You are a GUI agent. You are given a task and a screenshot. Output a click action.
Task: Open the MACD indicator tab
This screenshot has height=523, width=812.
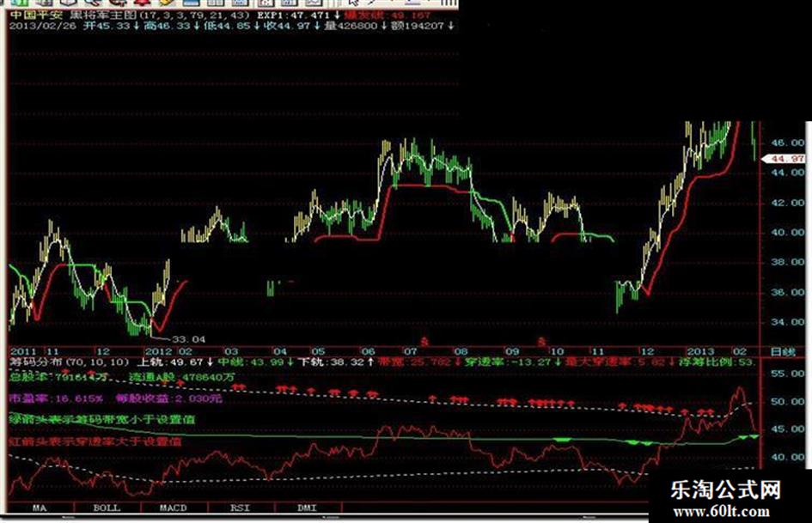click(174, 508)
